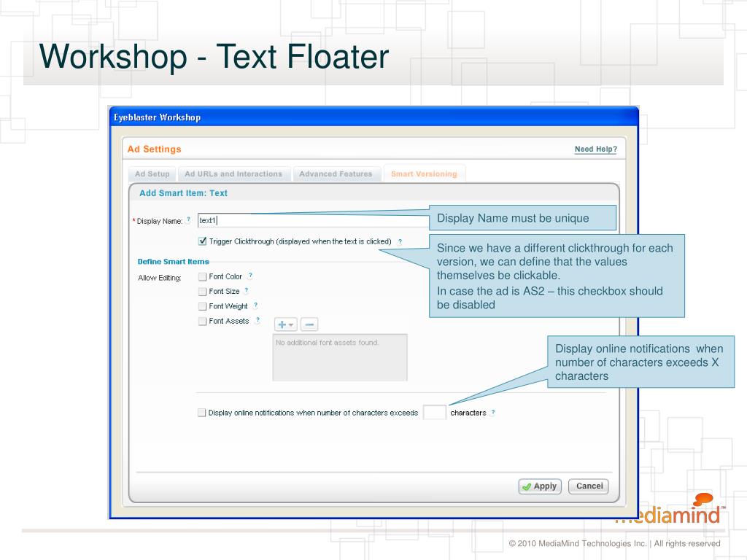The width and height of the screenshot is (747, 560).
Task: Click in the Display Name text field
Action: point(314,220)
